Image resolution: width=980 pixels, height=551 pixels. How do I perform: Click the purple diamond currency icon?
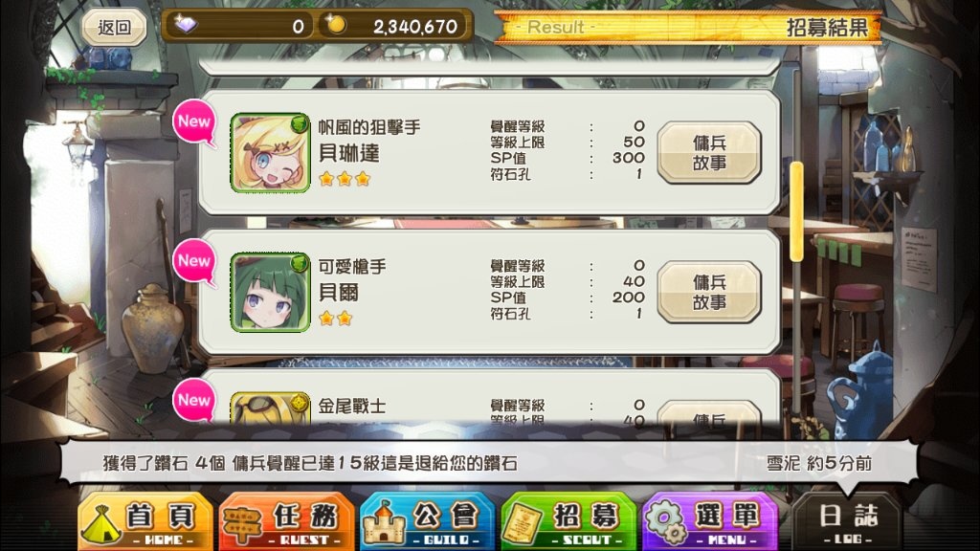[x=186, y=25]
